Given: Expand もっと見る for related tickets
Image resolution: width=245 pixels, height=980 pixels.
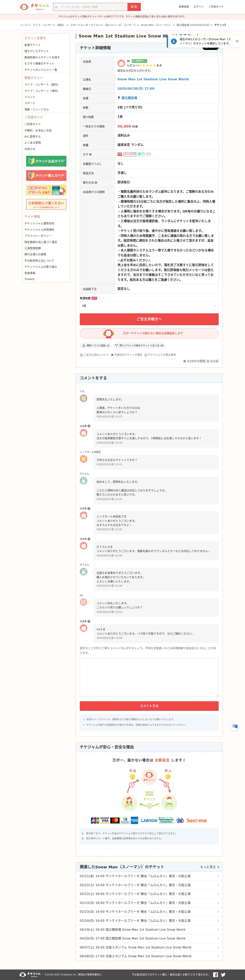Looking at the screenshot, I should pyautogui.click(x=210, y=867).
